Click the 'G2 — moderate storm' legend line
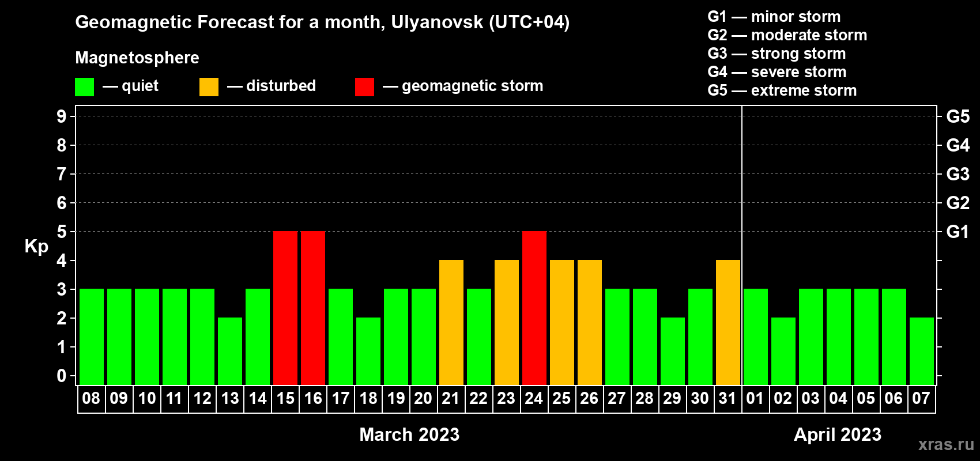Screen dimensions: 980x461 point(787,35)
